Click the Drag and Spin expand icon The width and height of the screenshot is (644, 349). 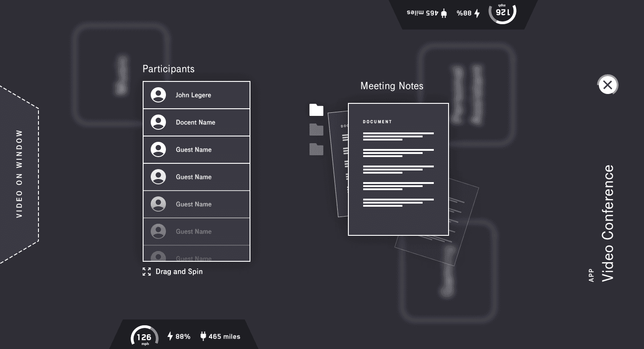point(147,272)
